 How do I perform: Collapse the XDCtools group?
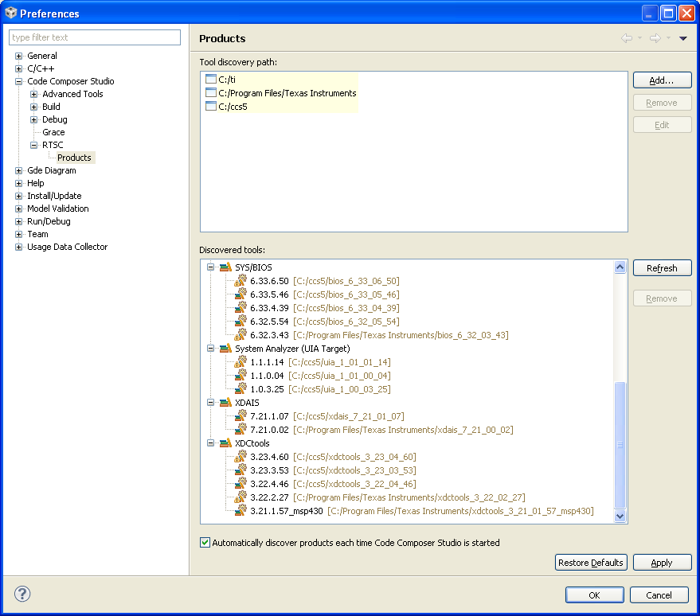click(x=211, y=443)
